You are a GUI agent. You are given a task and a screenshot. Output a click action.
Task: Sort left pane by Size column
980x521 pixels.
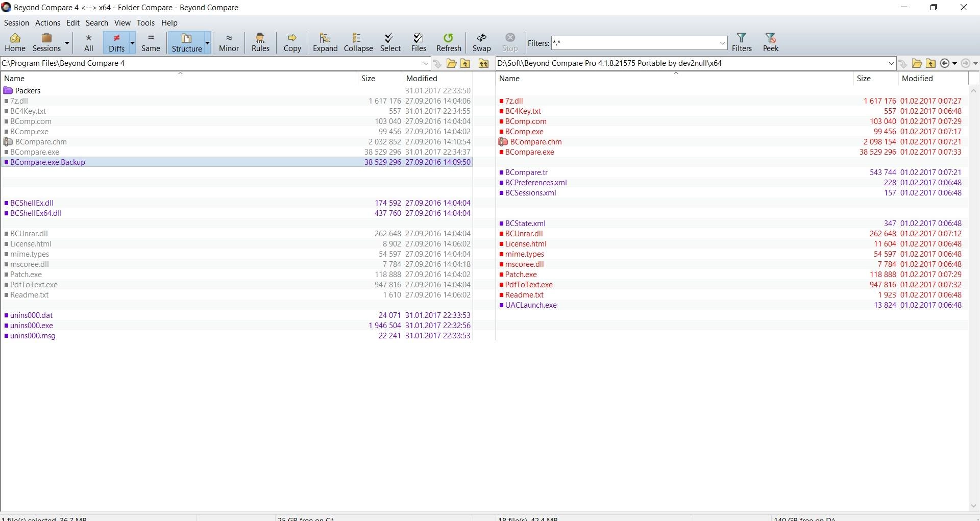[380, 79]
